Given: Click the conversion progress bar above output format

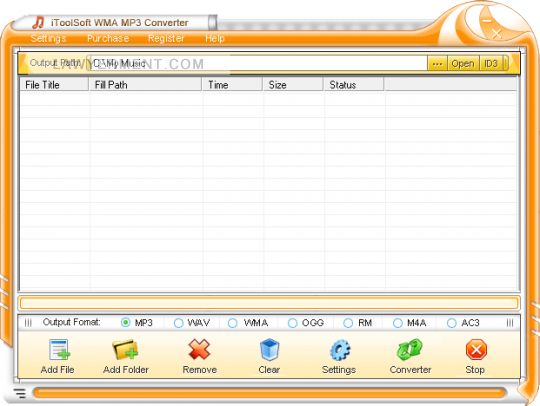Looking at the screenshot, I should 269,303.
